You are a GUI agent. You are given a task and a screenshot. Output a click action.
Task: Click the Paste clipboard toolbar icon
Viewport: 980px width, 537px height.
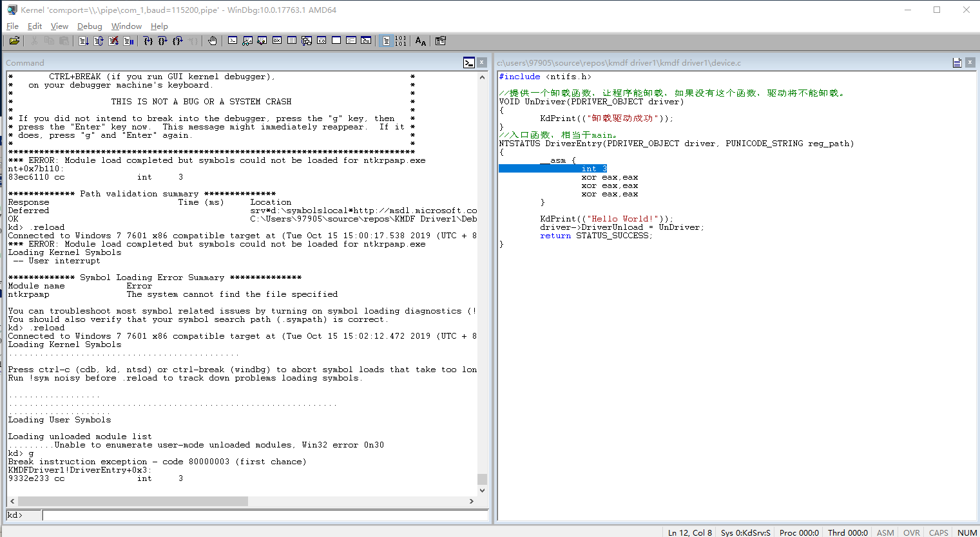[x=64, y=41]
